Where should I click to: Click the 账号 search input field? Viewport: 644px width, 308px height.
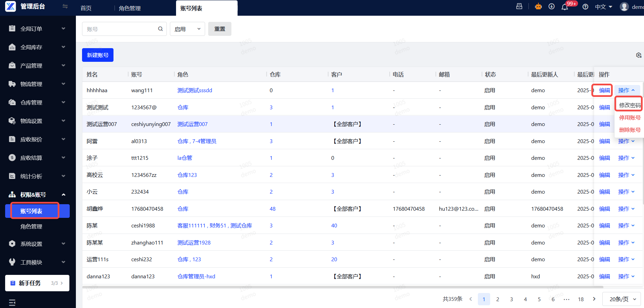tap(120, 29)
